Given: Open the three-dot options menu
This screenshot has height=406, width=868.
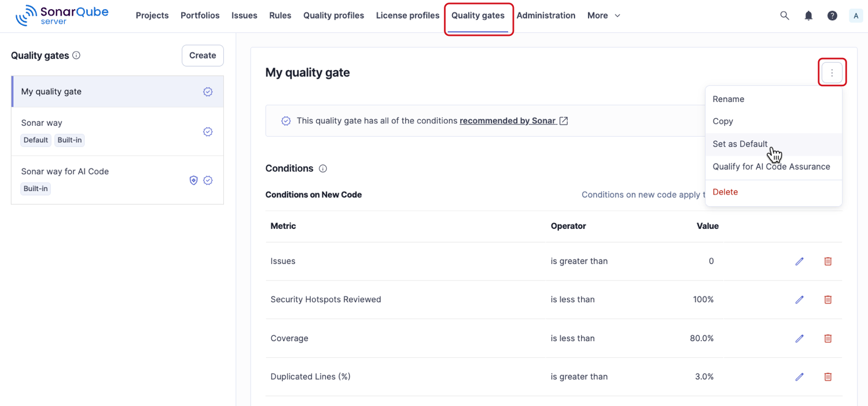Looking at the screenshot, I should (832, 72).
